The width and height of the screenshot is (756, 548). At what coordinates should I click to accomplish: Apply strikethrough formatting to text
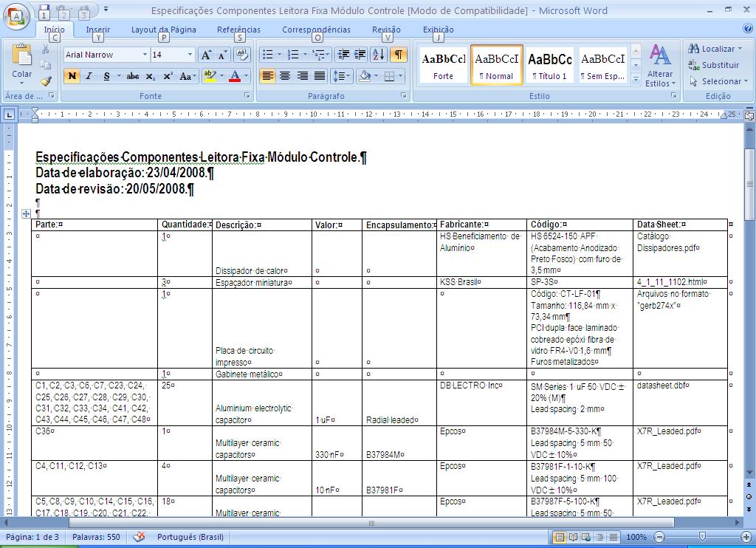pyautogui.click(x=133, y=76)
